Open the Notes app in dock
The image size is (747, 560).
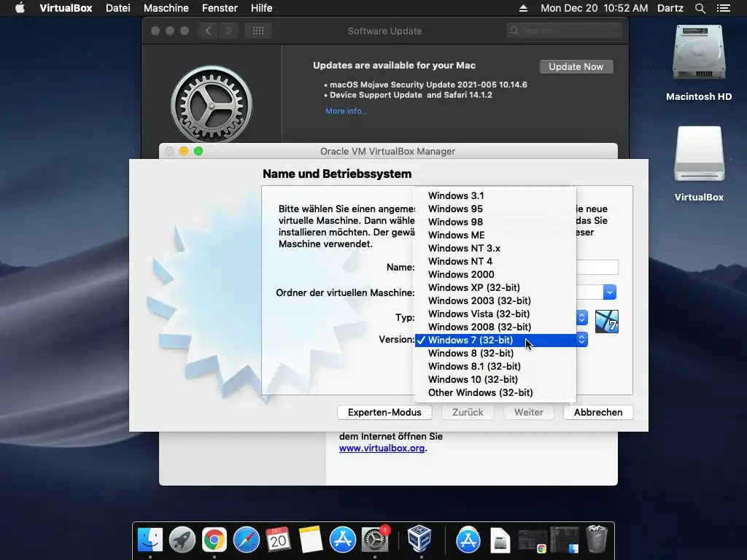click(x=311, y=540)
